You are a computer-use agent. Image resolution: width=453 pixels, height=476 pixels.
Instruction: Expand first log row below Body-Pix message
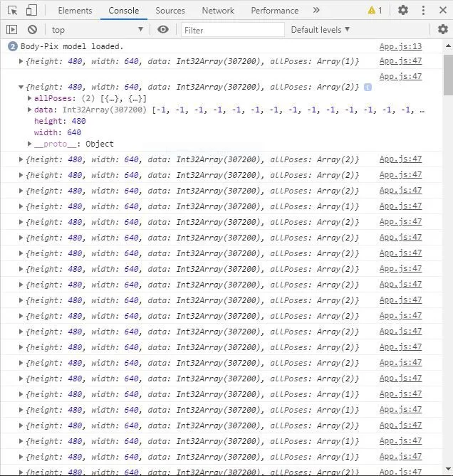tap(21, 61)
